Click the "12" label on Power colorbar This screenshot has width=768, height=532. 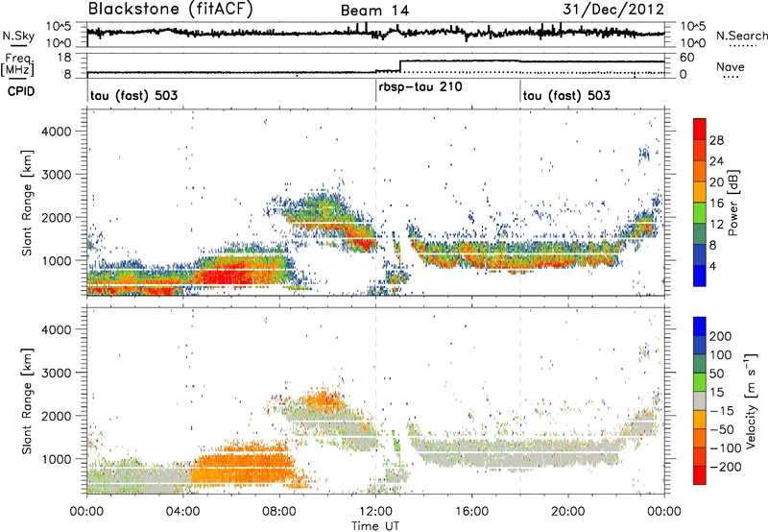(716, 224)
